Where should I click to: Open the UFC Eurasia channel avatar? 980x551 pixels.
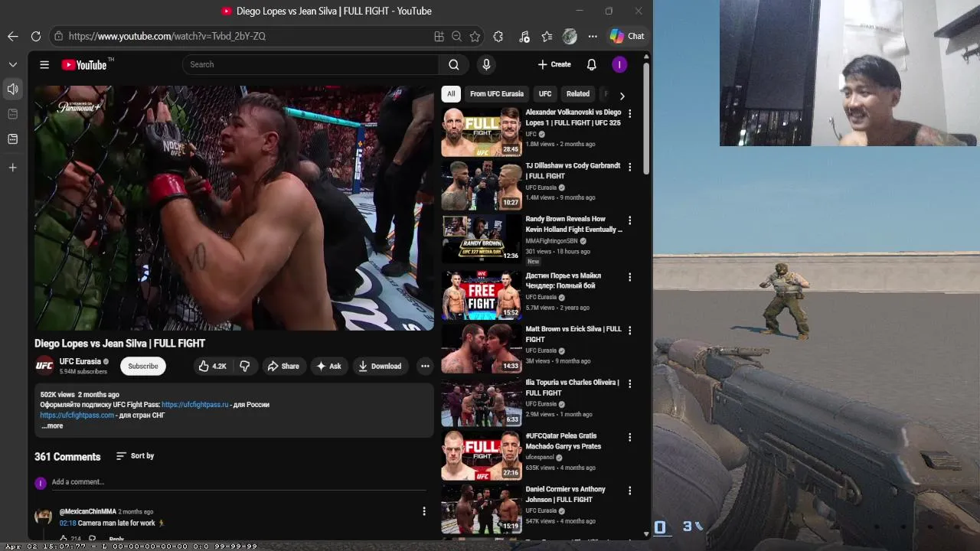[x=44, y=366]
